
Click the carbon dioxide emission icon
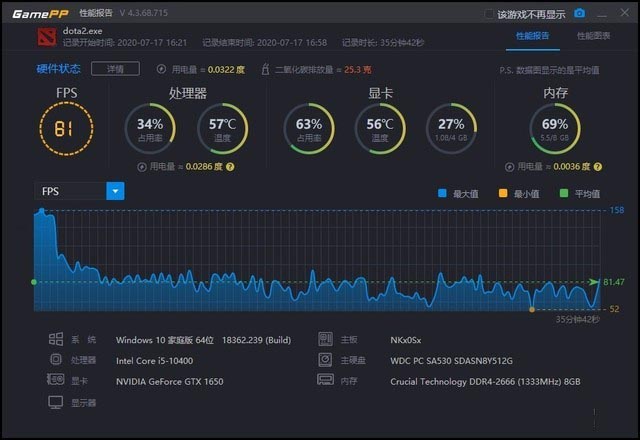point(265,69)
